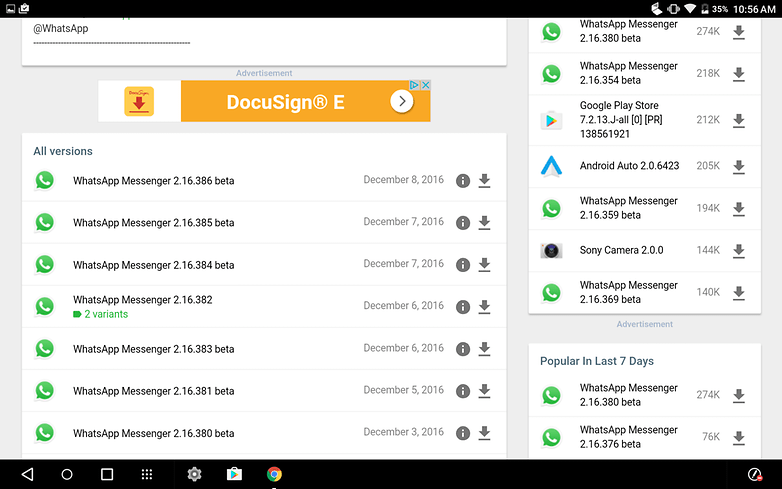Open info for WhatsApp 2.16.384 beta
The width and height of the screenshot is (782, 489).
[463, 265]
